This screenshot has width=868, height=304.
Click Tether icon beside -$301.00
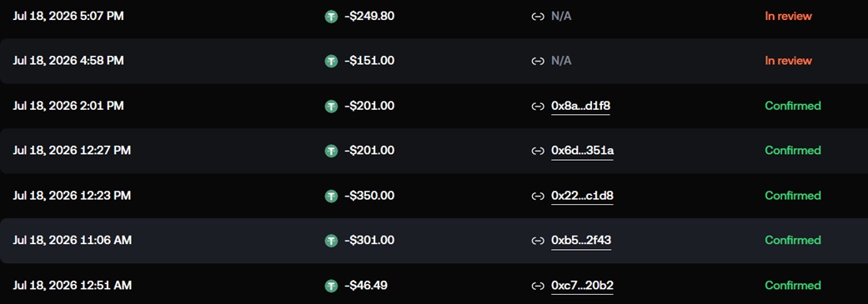click(331, 241)
